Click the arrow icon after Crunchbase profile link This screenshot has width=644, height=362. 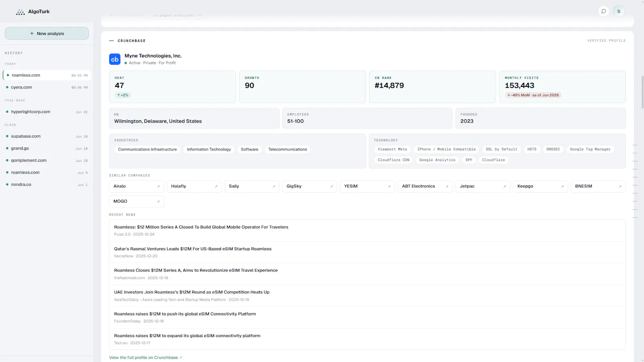point(181,358)
